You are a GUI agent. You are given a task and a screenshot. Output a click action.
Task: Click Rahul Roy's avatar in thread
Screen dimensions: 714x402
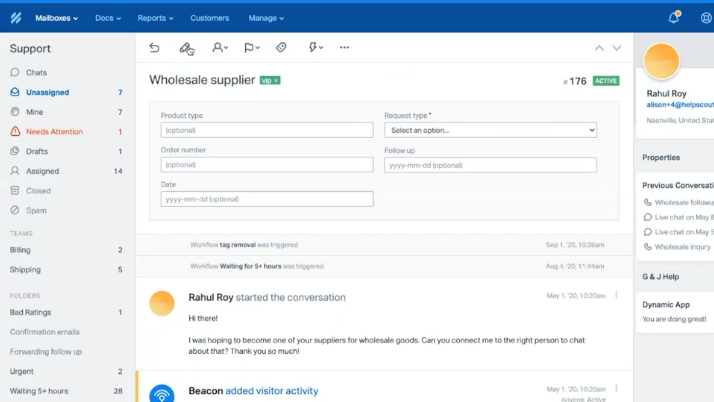pos(162,303)
